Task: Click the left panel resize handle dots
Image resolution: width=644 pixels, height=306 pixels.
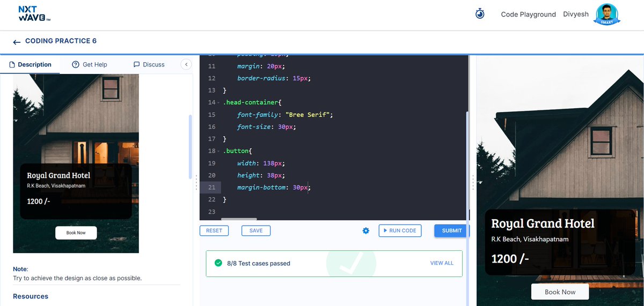Action: coord(196,182)
